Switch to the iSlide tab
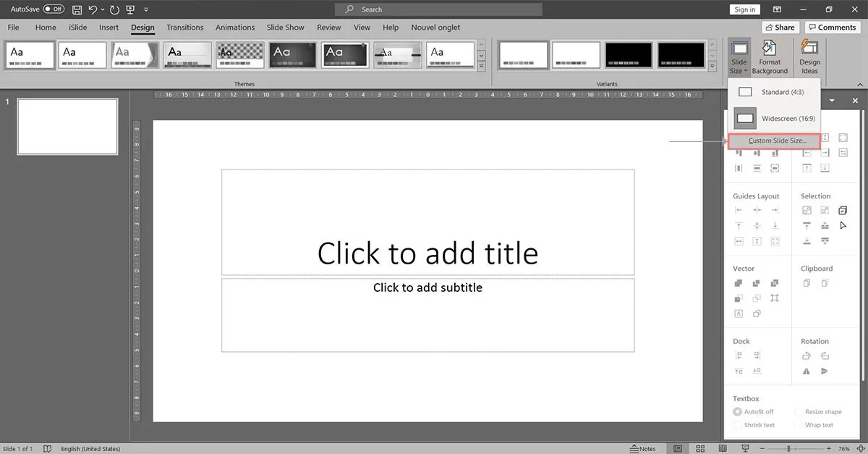Viewport: 868px width, 454px height. 77,28
